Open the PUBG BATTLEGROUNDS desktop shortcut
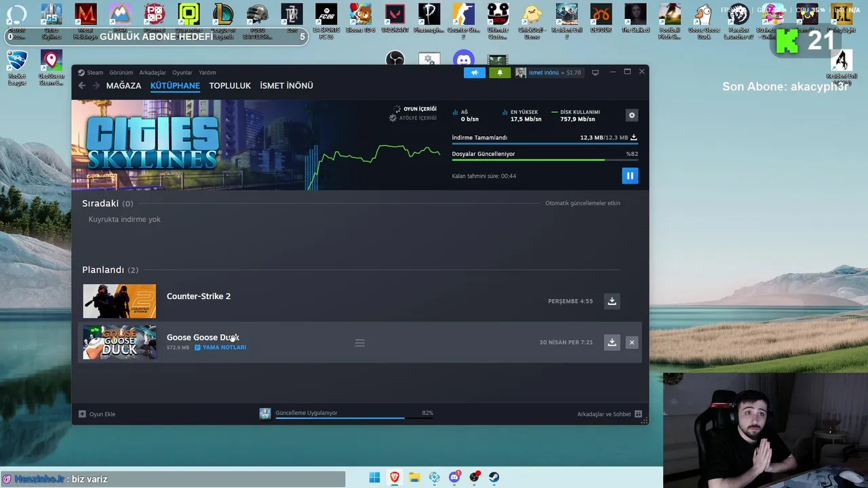 point(258,22)
